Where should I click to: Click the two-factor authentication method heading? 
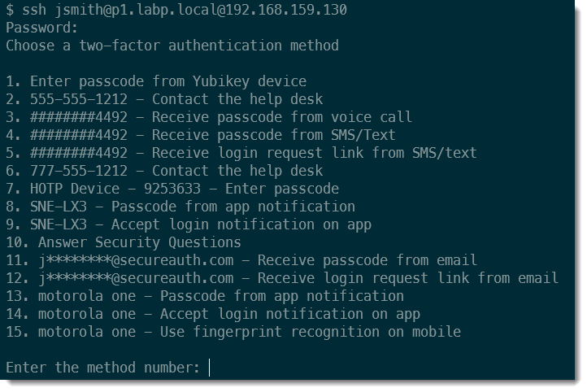pos(172,46)
